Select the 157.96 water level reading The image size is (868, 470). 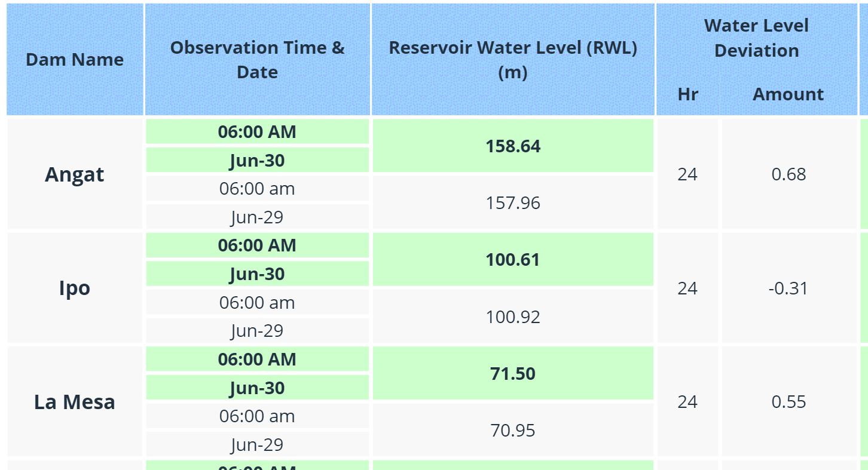point(513,203)
